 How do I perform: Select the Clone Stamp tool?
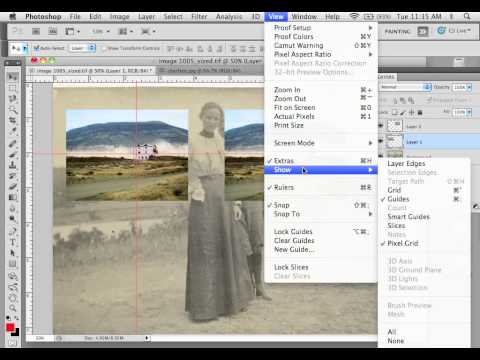click(x=13, y=165)
